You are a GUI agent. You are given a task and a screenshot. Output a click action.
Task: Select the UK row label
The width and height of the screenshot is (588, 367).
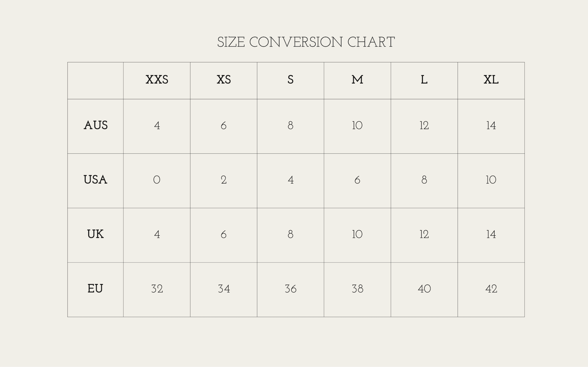(x=95, y=234)
